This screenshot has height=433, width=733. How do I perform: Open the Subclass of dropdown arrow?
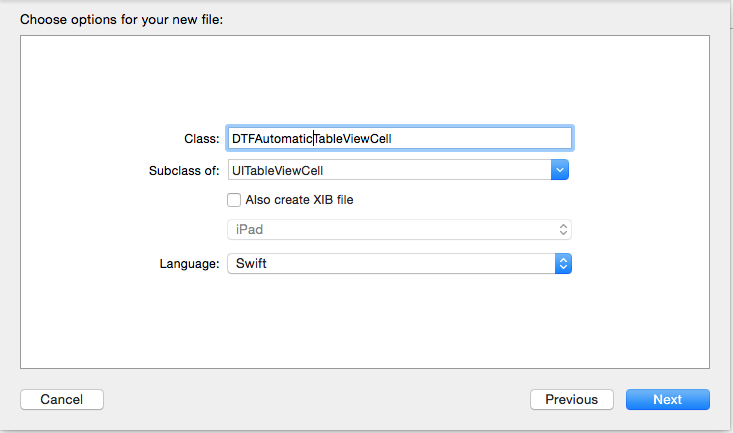560,170
